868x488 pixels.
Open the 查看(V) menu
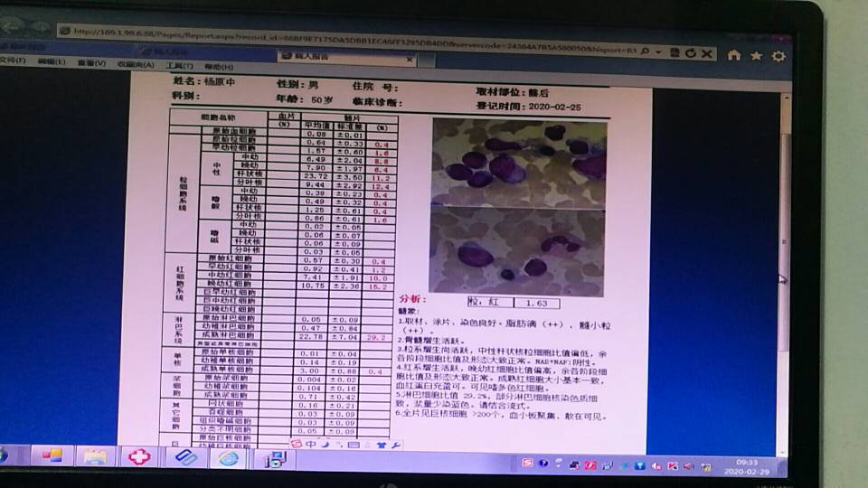[x=91, y=63]
